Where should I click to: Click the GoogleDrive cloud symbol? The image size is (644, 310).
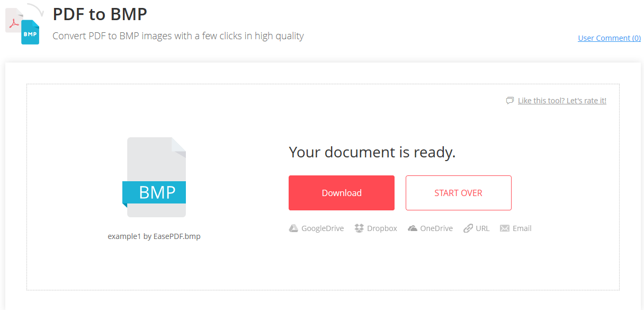[x=293, y=228]
